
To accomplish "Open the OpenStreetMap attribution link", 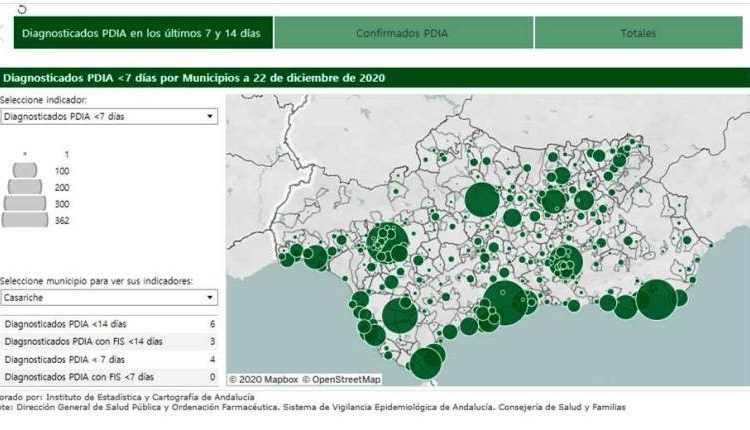I will click(341, 379).
